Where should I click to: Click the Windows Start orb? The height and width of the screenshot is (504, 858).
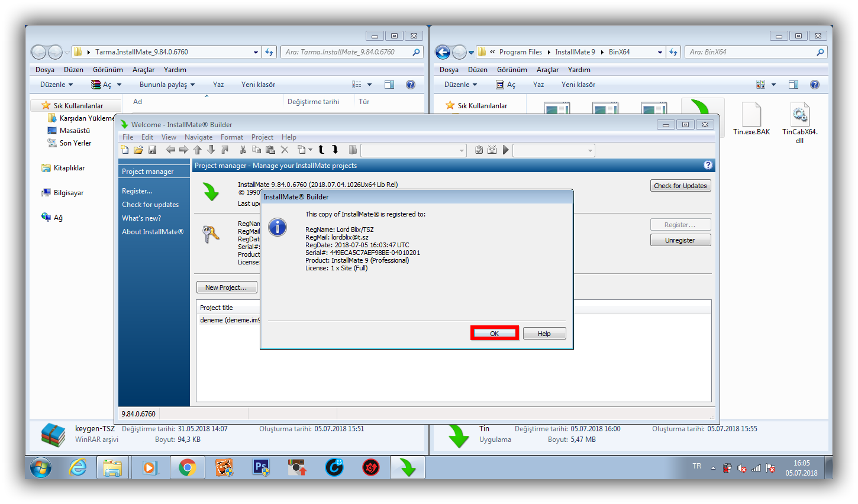point(40,468)
